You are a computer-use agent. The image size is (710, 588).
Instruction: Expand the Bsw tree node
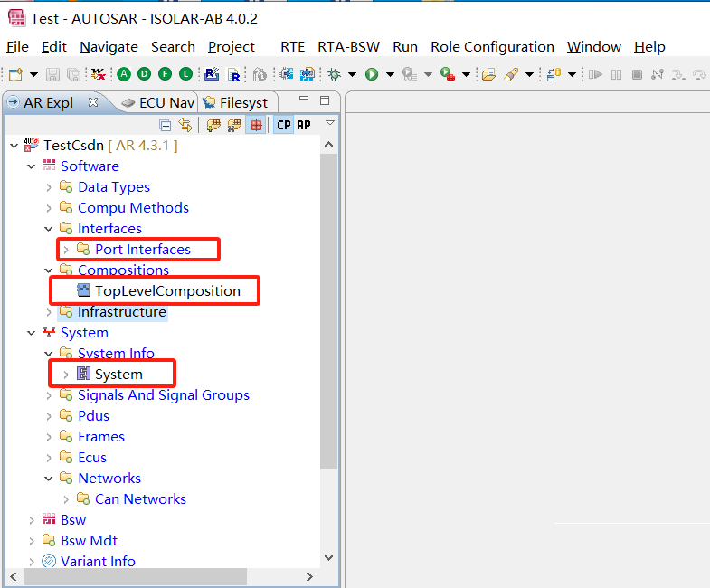[31, 520]
